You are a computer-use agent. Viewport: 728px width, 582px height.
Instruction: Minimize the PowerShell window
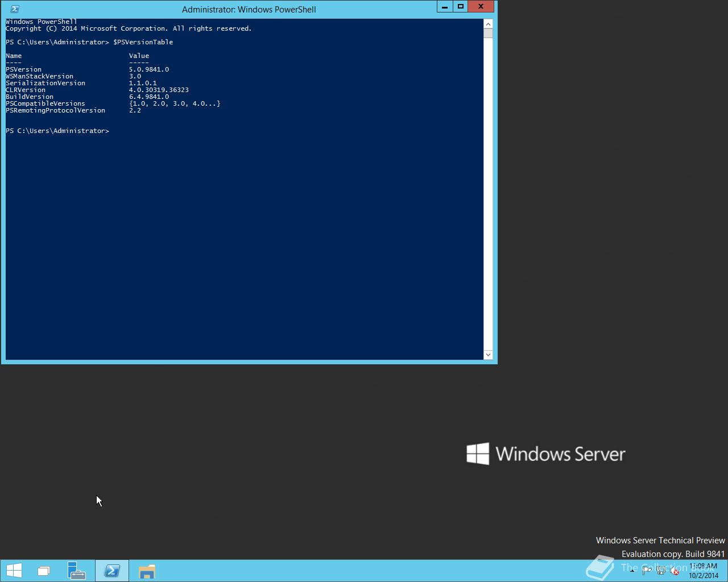445,6
